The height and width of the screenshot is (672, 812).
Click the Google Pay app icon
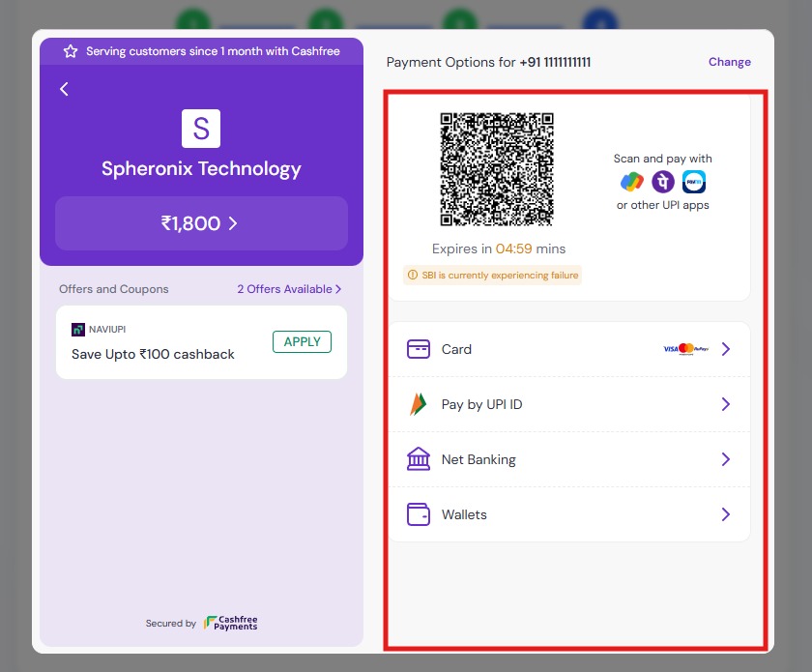pos(632,182)
